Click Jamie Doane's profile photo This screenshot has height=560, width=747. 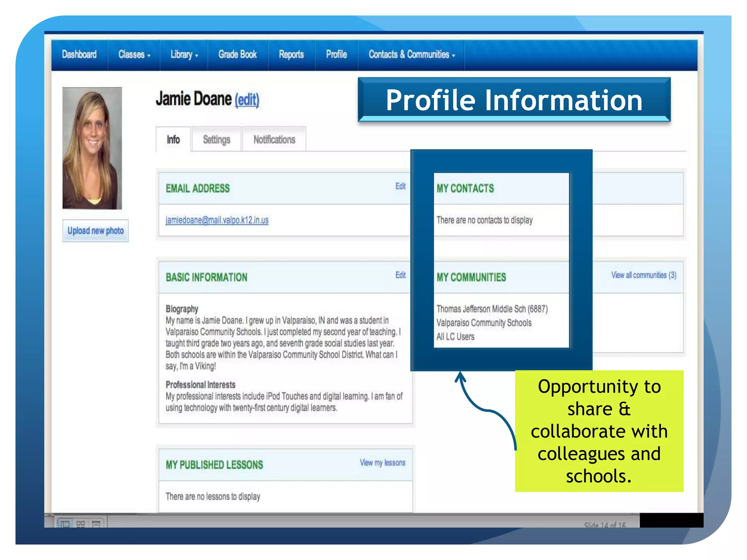click(x=92, y=148)
